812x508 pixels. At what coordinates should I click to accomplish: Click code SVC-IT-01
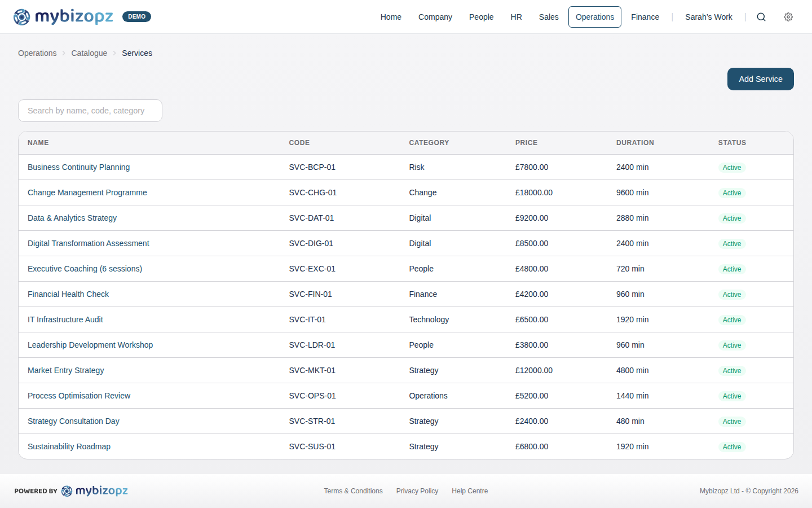click(307, 319)
